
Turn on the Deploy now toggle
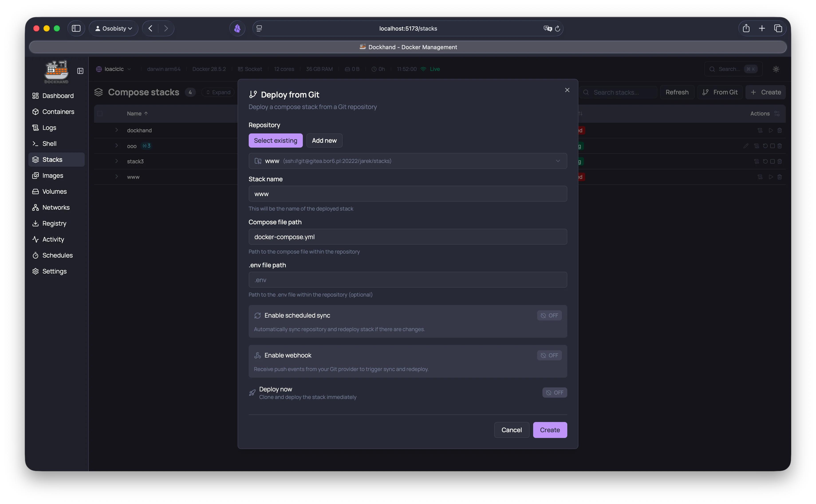tap(554, 392)
